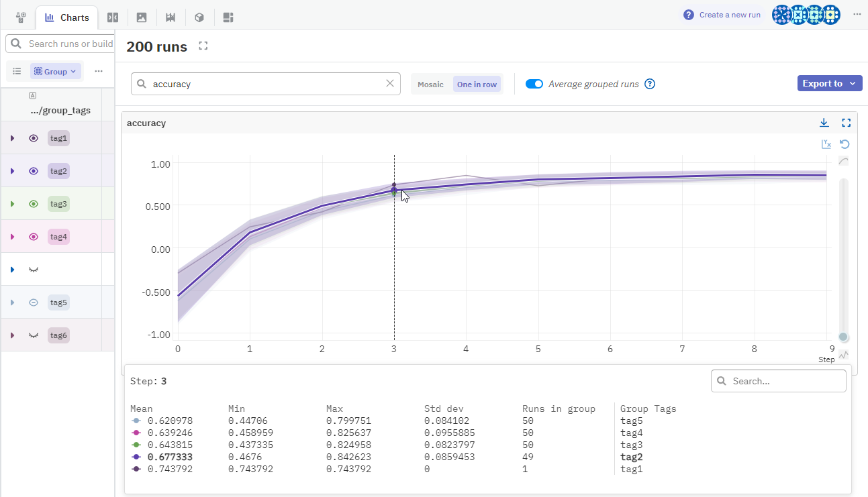
Task: Open the Dashboards layout icon
Action: coord(228,17)
